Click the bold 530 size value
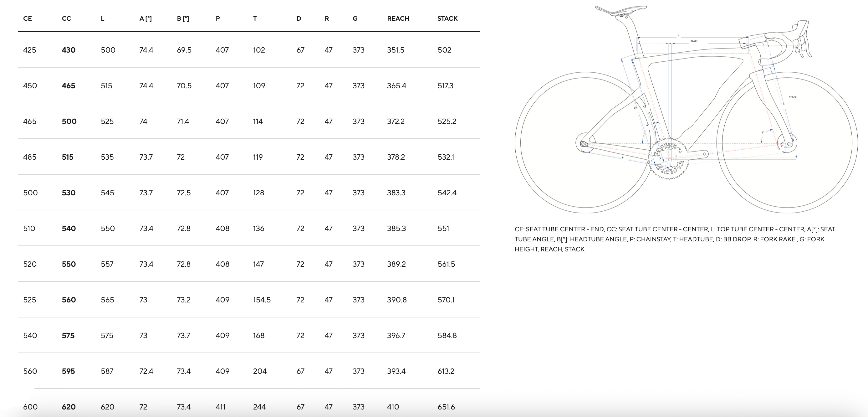The image size is (868, 417). pyautogui.click(x=69, y=193)
